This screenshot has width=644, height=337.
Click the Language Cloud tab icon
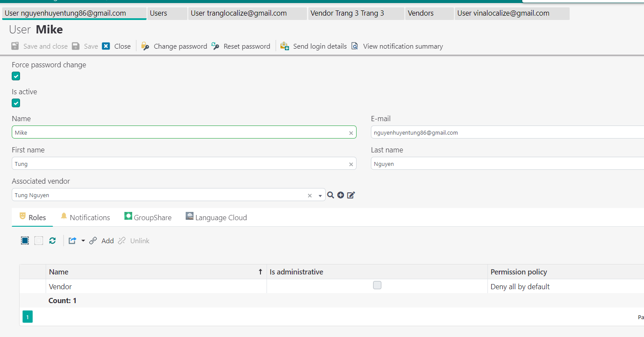point(190,216)
